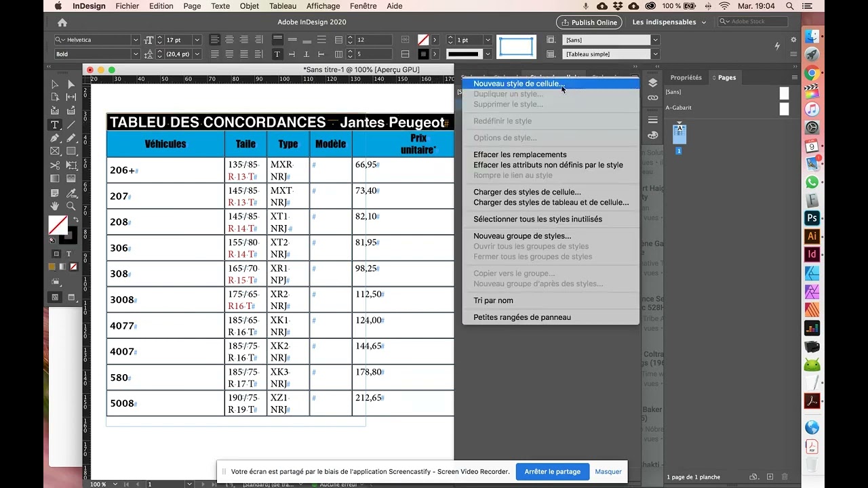Image resolution: width=868 pixels, height=488 pixels.
Task: Open the Tableau menu in menu bar
Action: point(283,6)
